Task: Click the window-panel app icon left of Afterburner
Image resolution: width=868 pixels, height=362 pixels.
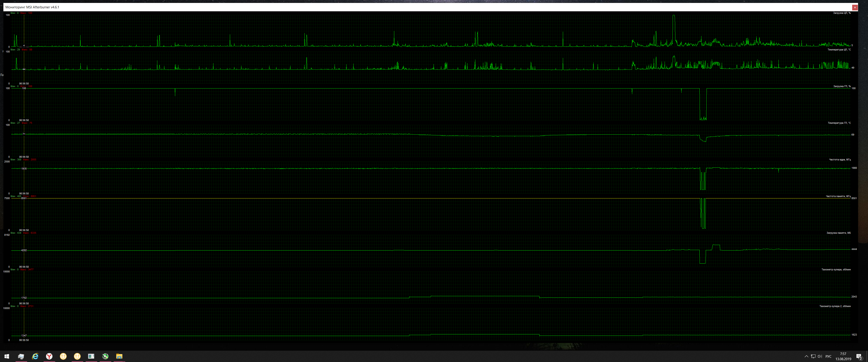Action: pos(91,356)
